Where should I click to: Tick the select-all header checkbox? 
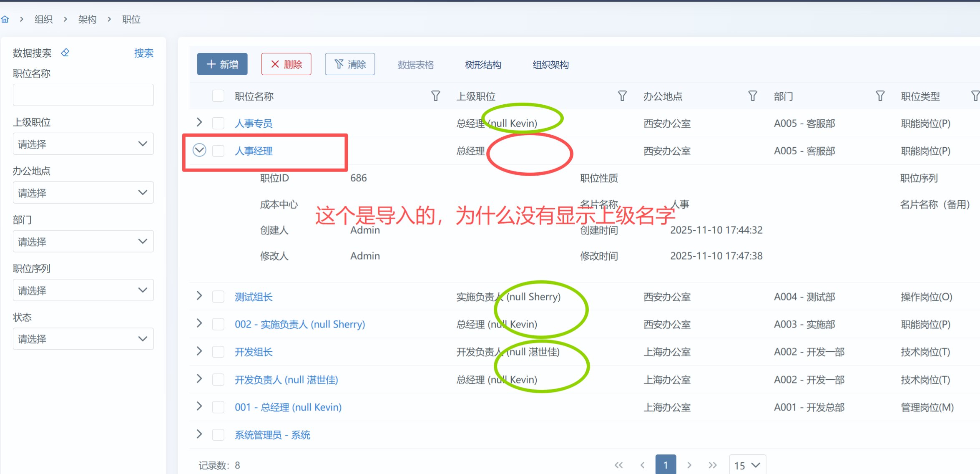(218, 96)
